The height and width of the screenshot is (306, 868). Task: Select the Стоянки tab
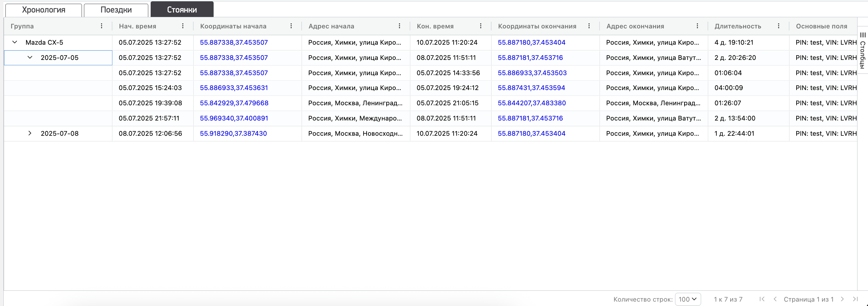click(182, 9)
